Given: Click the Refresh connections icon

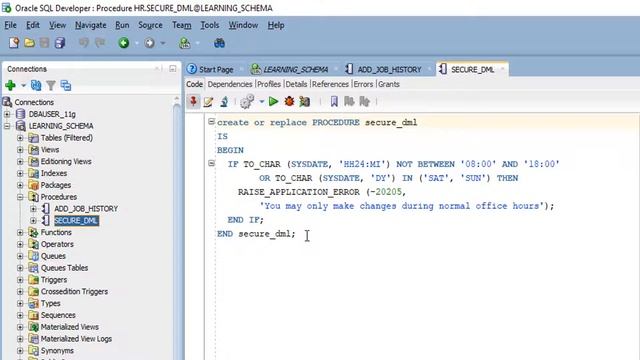Looking at the screenshot, I should (x=36, y=85).
